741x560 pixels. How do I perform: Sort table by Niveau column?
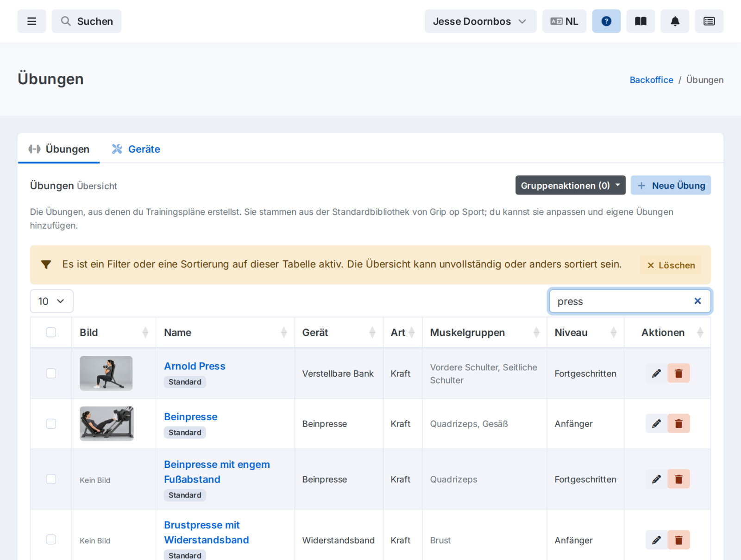click(585, 332)
